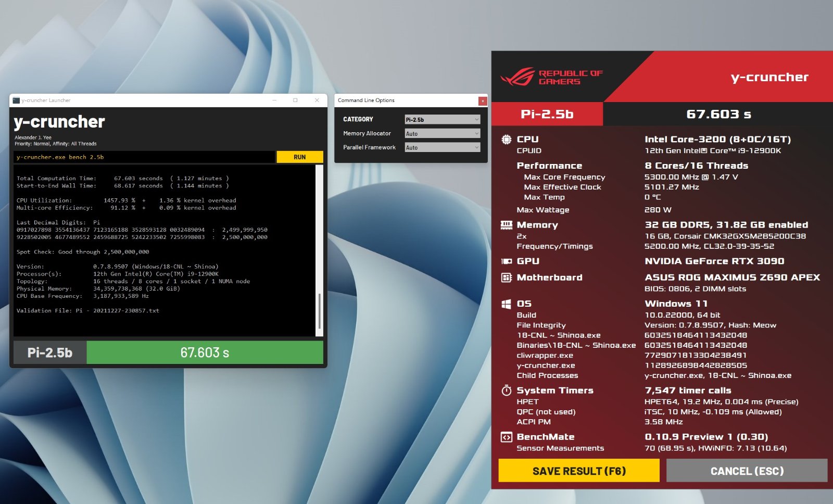This screenshot has height=504, width=833.
Task: Click '5300.00 MHz @ 1.47 V' frequency value
Action: [691, 177]
